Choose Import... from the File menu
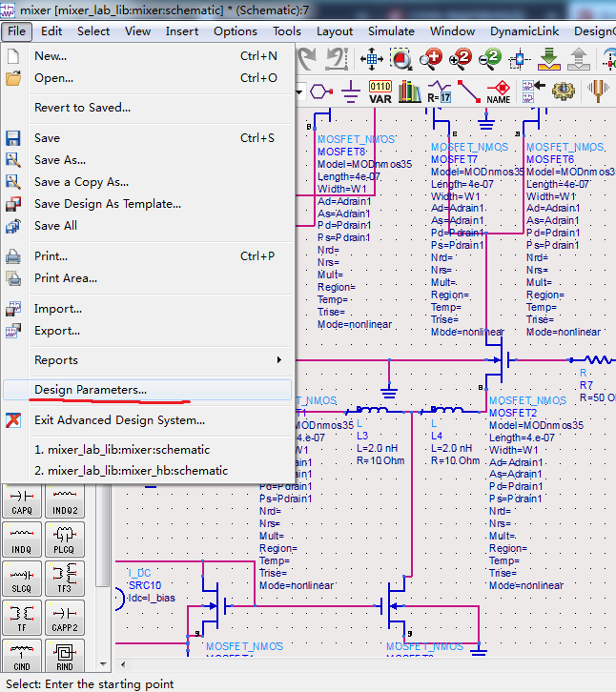 coord(147,309)
